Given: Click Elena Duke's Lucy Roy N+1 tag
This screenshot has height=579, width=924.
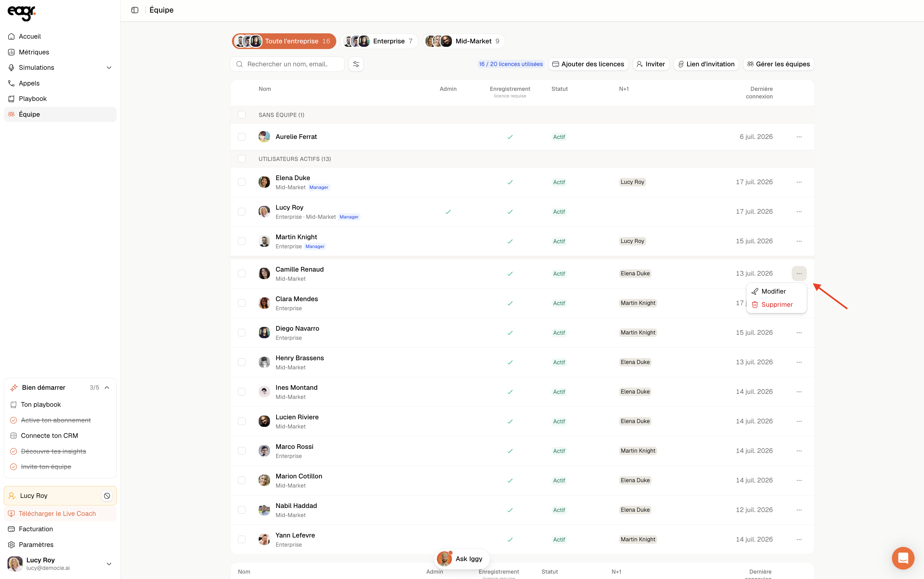Looking at the screenshot, I should pyautogui.click(x=632, y=182).
